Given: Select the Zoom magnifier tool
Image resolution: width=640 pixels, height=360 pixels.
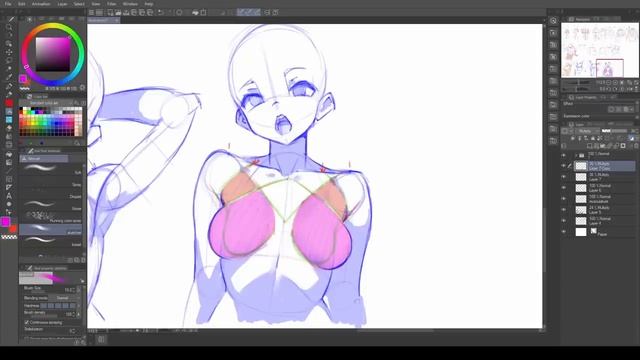Looking at the screenshot, I should 9,27.
